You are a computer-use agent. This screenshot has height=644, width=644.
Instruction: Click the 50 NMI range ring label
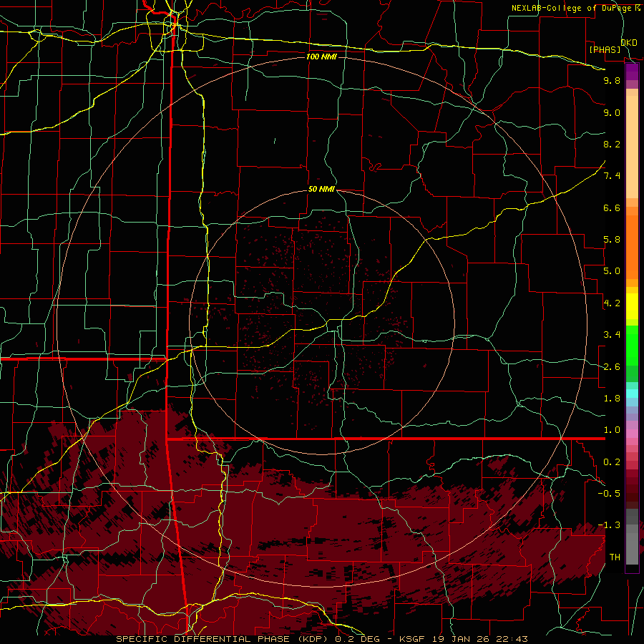(x=321, y=190)
